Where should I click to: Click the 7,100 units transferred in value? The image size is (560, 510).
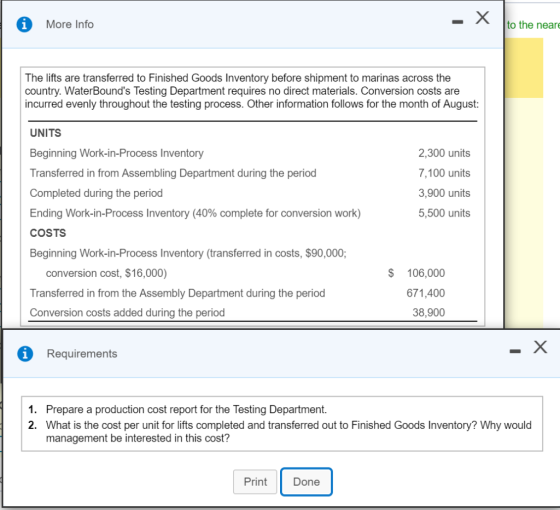pyautogui.click(x=444, y=173)
